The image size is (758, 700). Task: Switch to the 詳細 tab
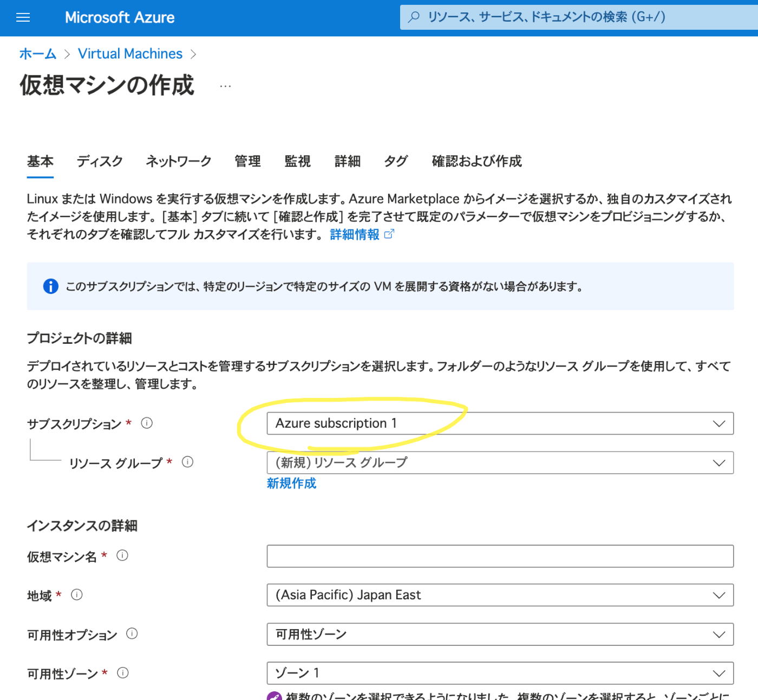point(348,161)
